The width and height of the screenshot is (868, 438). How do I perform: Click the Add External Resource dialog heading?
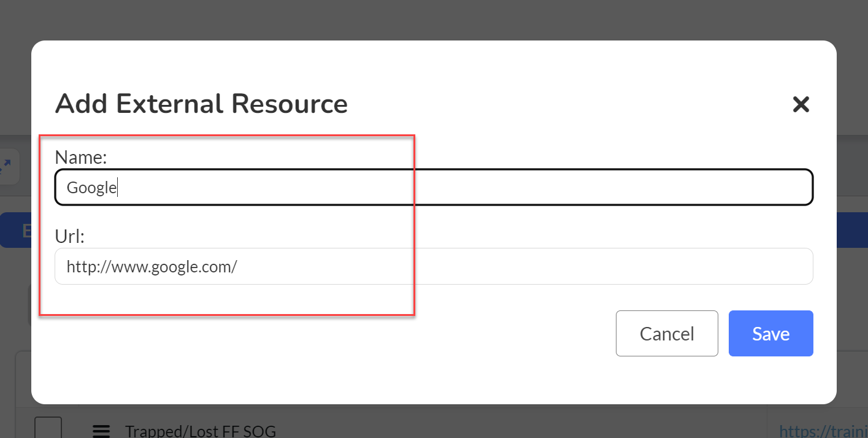(201, 104)
